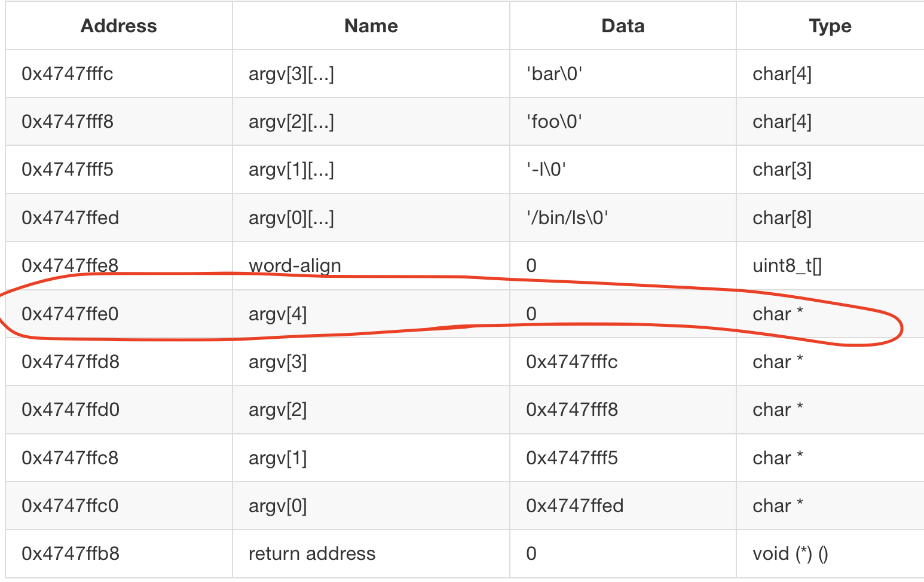The width and height of the screenshot is (924, 582).
Task: Click the uint8_t[] type cell
Action: pyautogui.click(x=830, y=265)
